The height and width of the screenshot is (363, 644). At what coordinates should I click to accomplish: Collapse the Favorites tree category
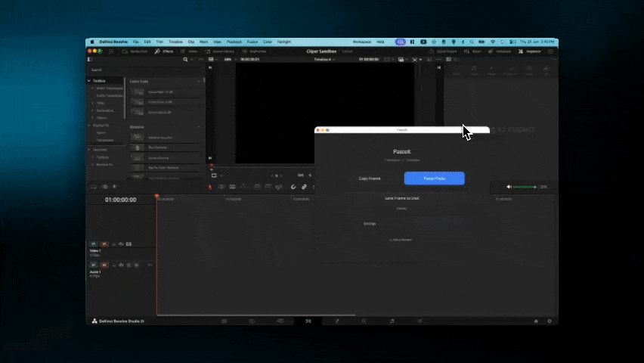[89, 150]
